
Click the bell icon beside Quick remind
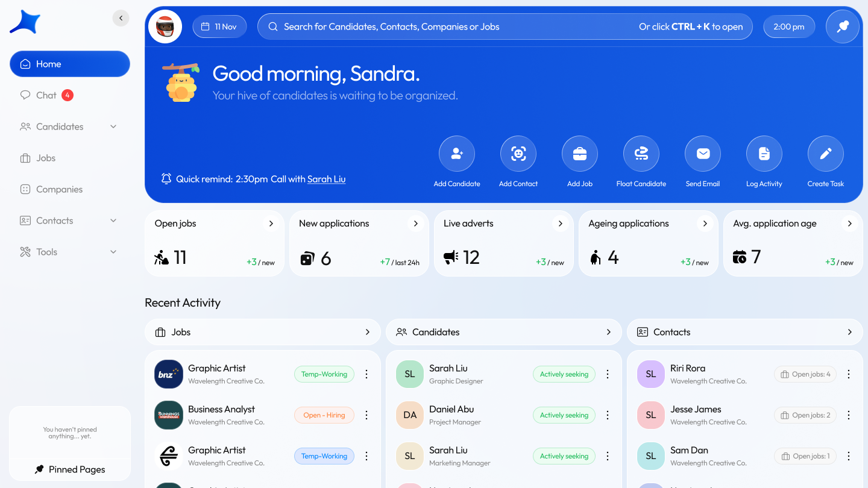(166, 179)
